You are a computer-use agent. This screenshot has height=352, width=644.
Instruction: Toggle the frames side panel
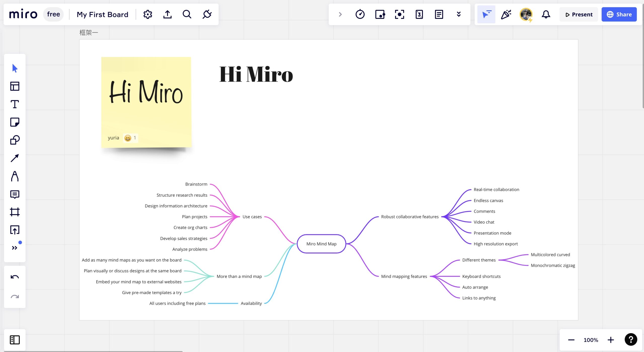15,340
